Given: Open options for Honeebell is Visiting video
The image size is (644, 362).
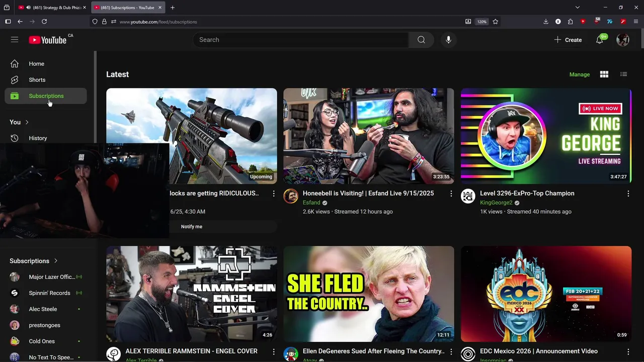Looking at the screenshot, I should click(451, 194).
